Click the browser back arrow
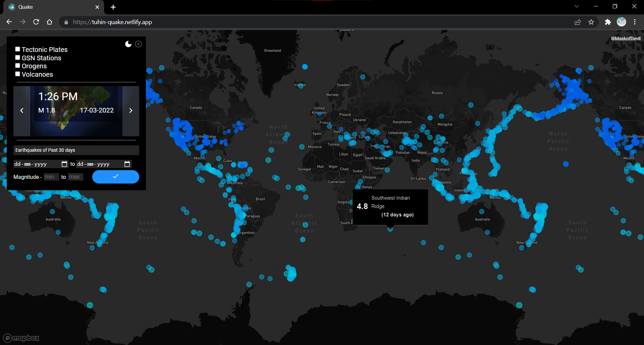Screen dimensions: 644x345 coord(9,22)
